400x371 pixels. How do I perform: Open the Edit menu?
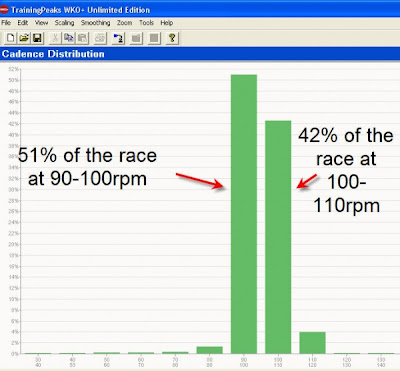click(23, 23)
